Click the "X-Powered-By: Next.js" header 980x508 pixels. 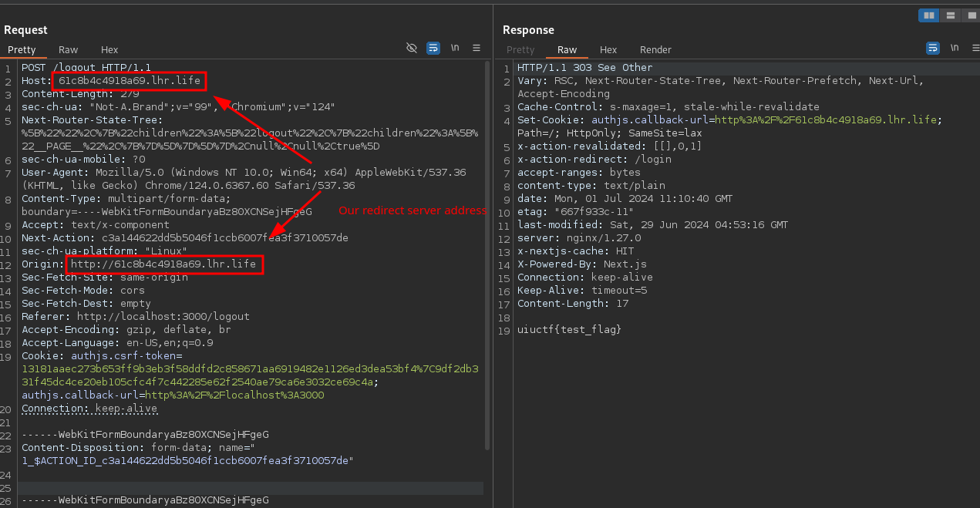582,264
